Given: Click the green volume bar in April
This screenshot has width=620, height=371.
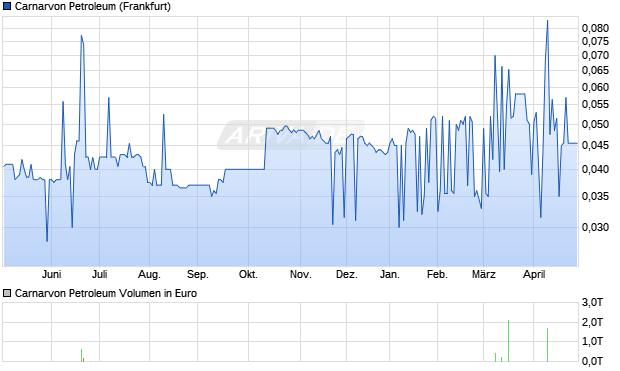Looking at the screenshot, I should point(548,345).
